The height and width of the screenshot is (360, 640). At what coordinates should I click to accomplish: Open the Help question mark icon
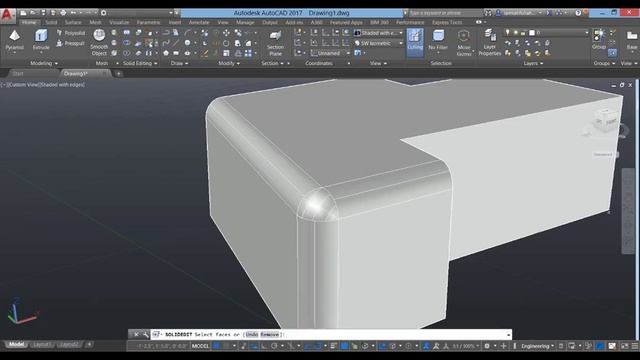coord(578,13)
